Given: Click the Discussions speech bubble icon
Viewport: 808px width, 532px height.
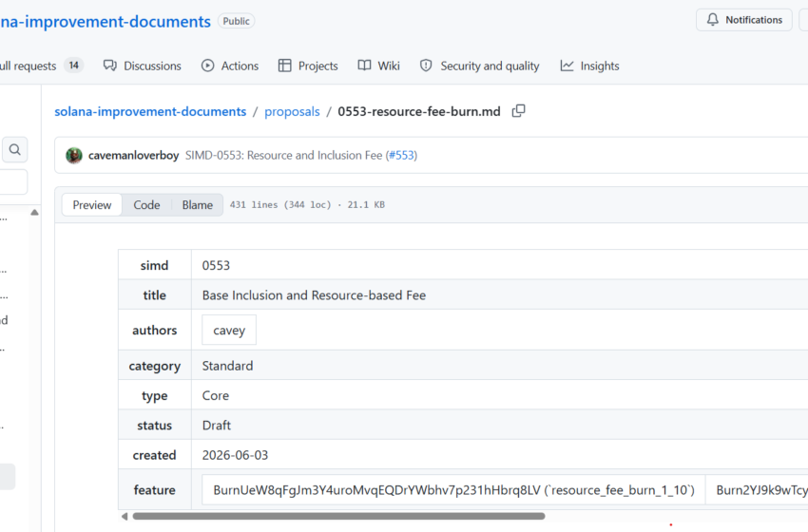Looking at the screenshot, I should pyautogui.click(x=109, y=66).
